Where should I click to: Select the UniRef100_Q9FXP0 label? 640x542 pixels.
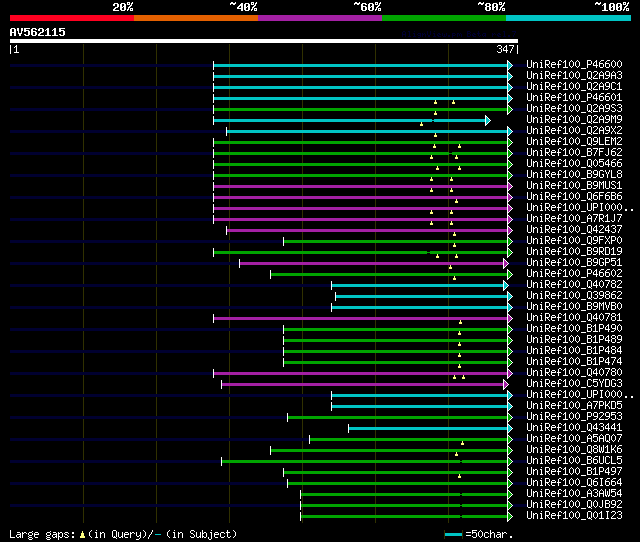pyautogui.click(x=574, y=241)
